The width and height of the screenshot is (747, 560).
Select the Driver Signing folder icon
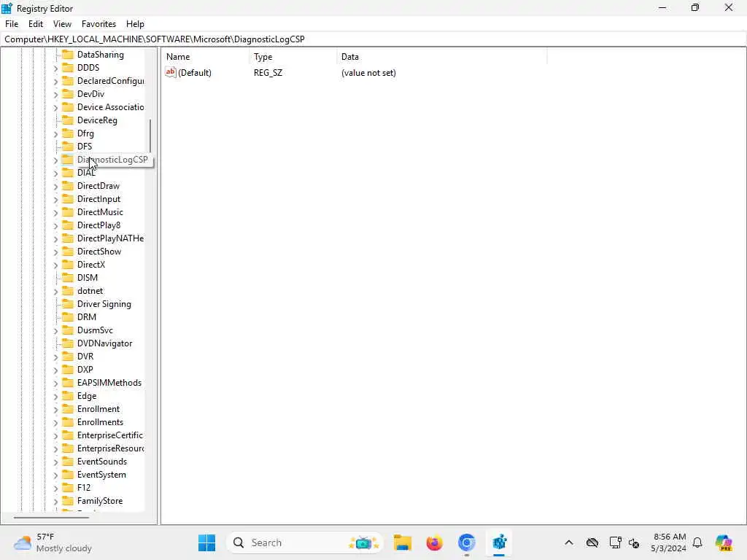(x=68, y=304)
